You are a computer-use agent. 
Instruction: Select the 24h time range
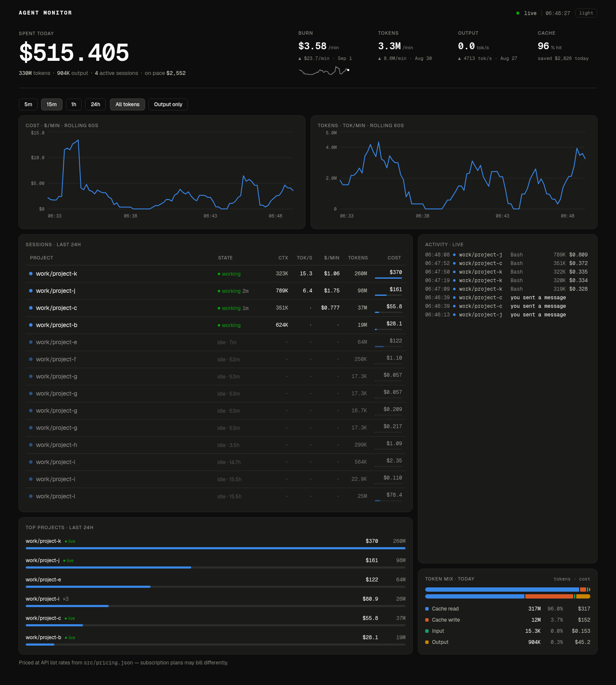(x=95, y=104)
